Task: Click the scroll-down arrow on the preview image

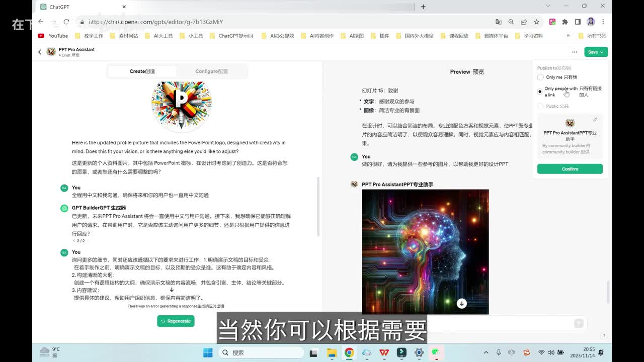Action: click(x=461, y=303)
